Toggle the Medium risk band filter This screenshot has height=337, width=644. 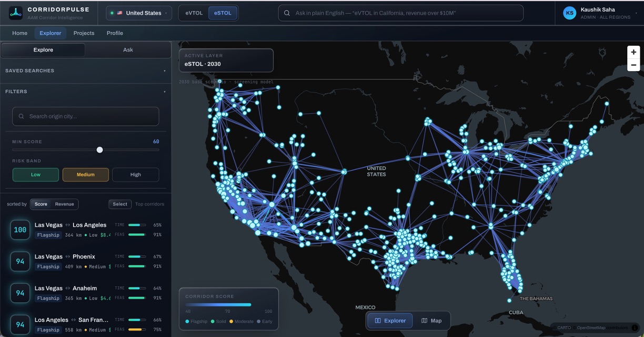tap(86, 175)
